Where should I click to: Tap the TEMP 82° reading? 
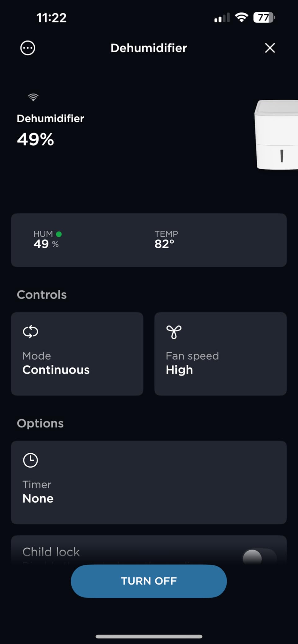tap(166, 240)
